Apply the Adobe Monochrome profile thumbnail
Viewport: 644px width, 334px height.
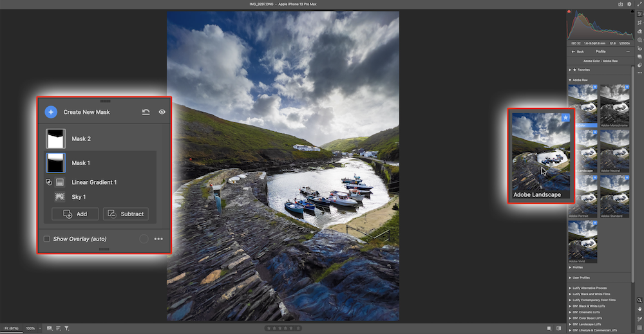click(615, 106)
